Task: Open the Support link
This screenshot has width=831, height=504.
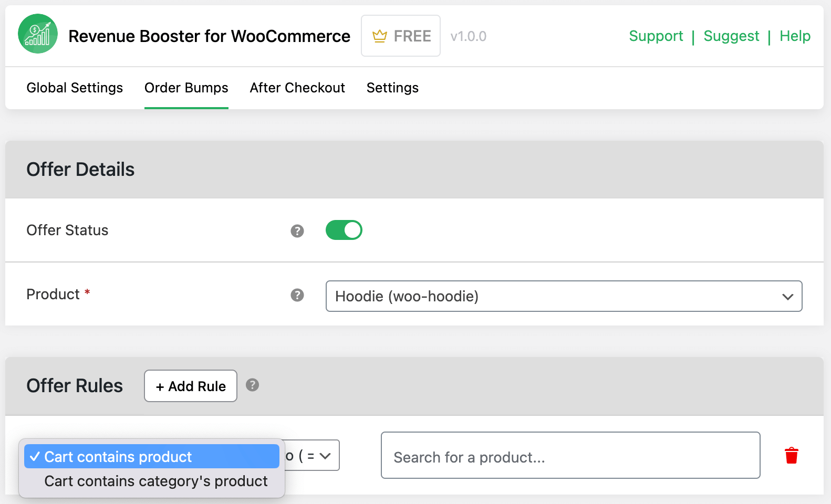Action: click(656, 36)
